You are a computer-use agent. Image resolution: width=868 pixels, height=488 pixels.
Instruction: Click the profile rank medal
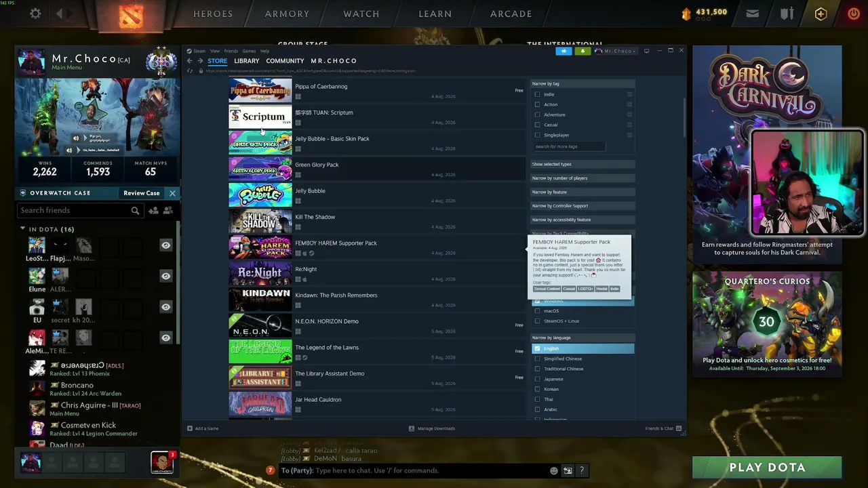pos(161,62)
